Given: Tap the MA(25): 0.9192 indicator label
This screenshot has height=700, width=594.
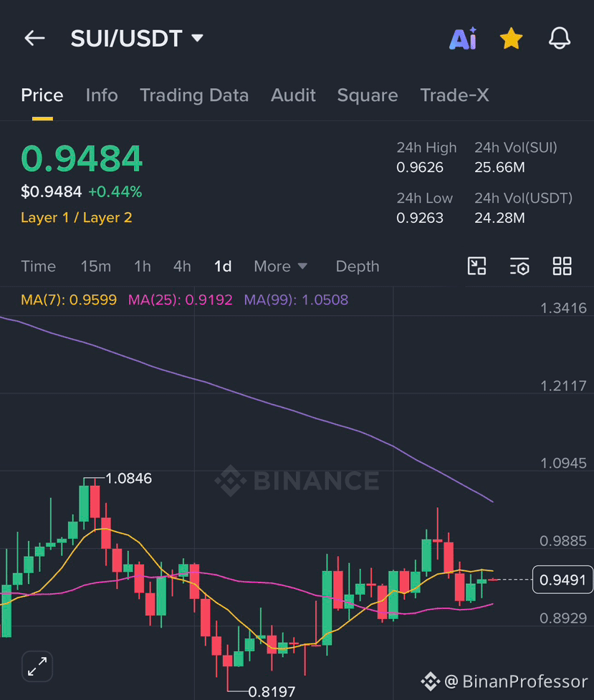Looking at the screenshot, I should (181, 299).
